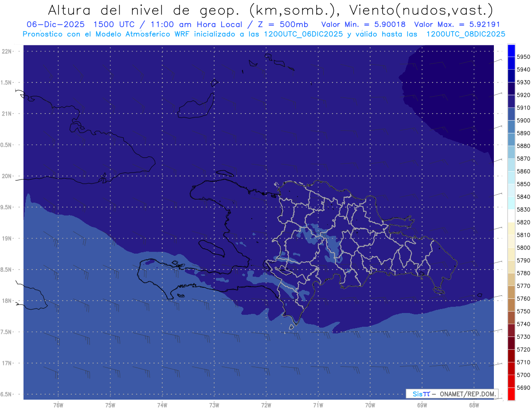Click the '20N' latitude axis label
Screen dimensions: 532x411
click(x=7, y=176)
